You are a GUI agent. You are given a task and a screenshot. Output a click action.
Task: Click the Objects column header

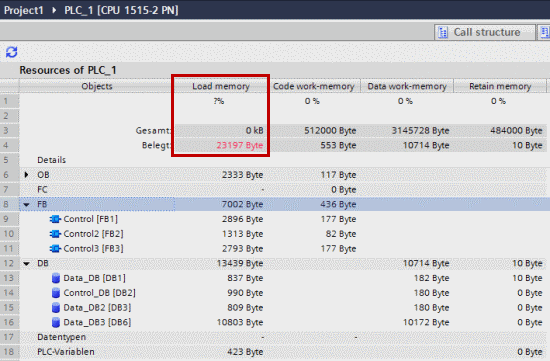(97, 86)
